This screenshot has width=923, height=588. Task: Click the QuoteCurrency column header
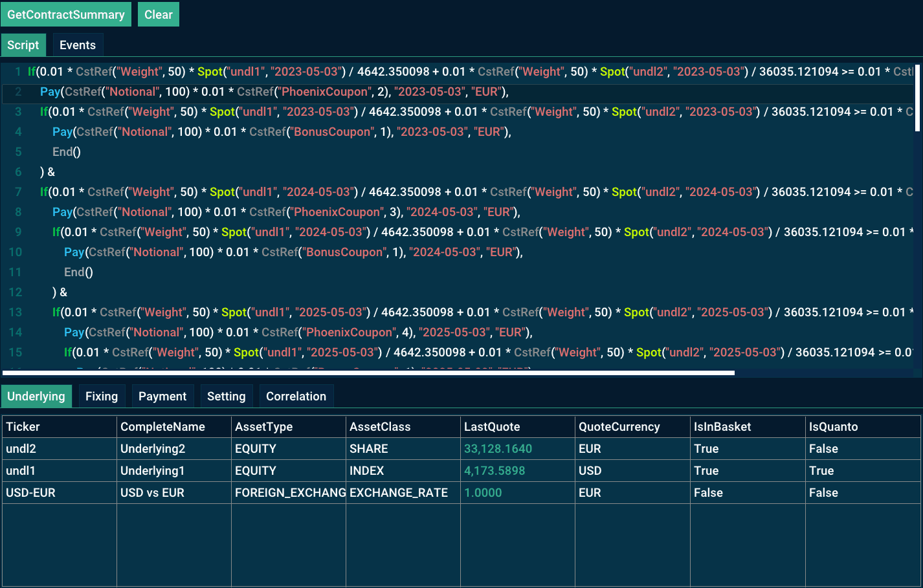(x=632, y=427)
